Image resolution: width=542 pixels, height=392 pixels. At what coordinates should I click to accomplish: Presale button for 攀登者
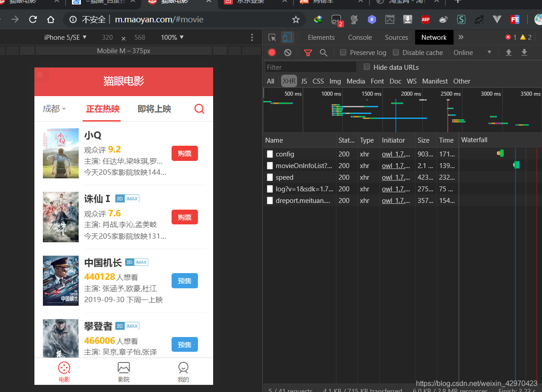[x=185, y=345]
